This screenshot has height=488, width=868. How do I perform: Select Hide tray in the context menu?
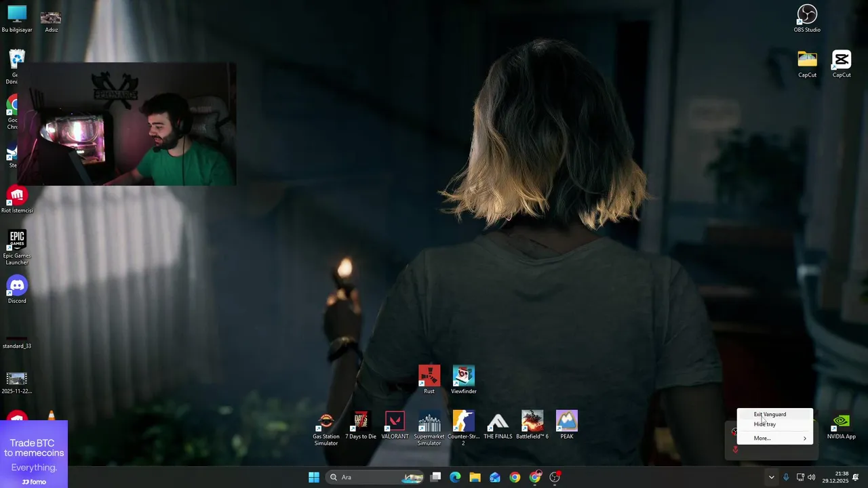tap(774, 424)
